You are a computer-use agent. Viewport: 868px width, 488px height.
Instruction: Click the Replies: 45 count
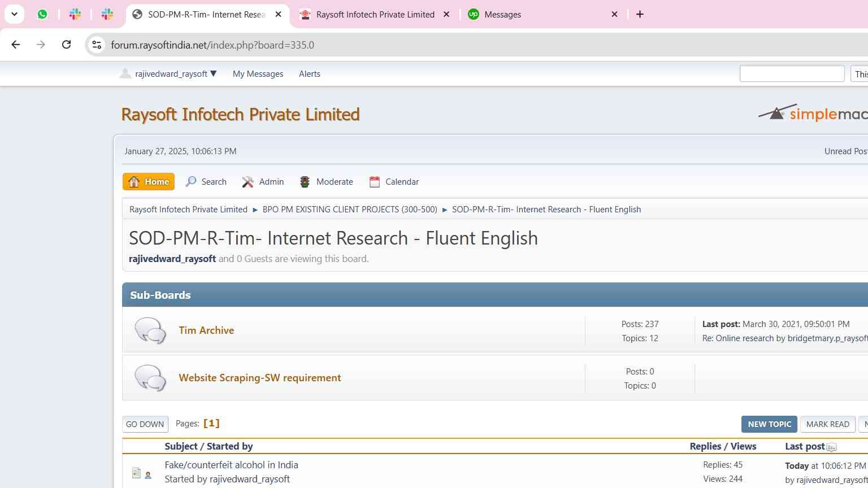[x=723, y=465]
